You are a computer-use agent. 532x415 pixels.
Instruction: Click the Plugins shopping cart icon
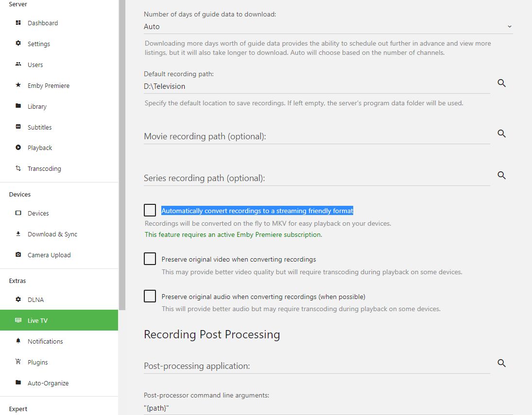tap(18, 362)
